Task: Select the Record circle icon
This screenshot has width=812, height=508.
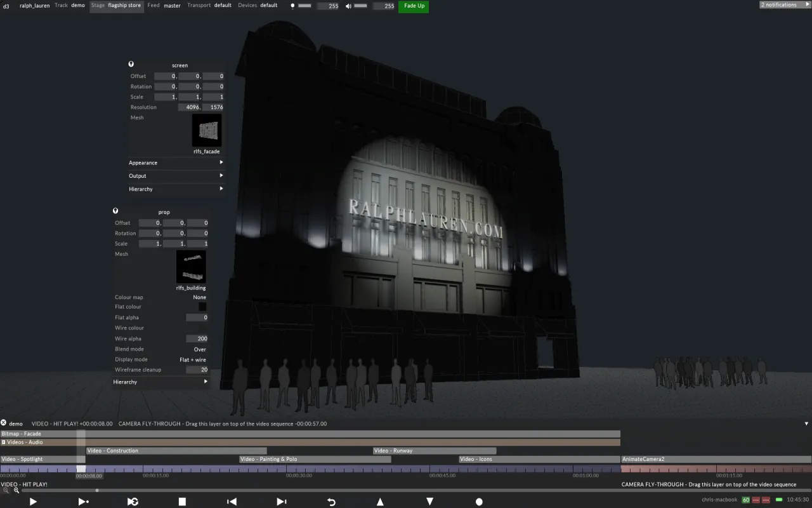Action: (x=479, y=501)
